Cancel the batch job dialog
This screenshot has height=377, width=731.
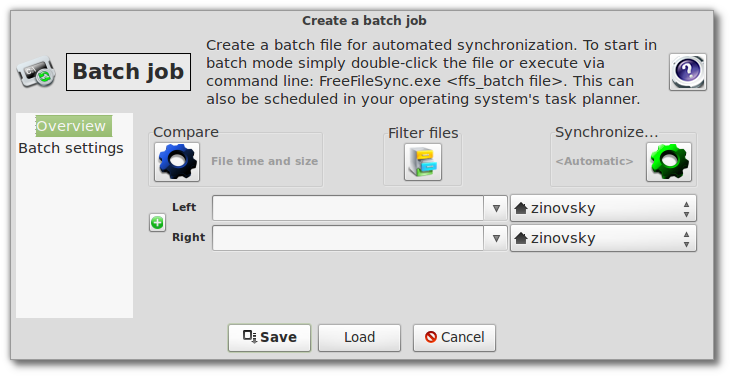click(x=454, y=337)
